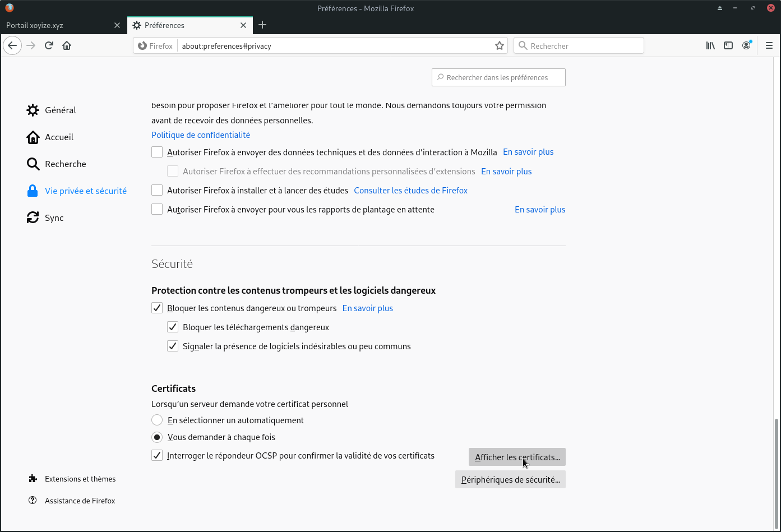Screen dimensions: 781x532
Task: Open the Général preferences section
Action: tap(60, 110)
